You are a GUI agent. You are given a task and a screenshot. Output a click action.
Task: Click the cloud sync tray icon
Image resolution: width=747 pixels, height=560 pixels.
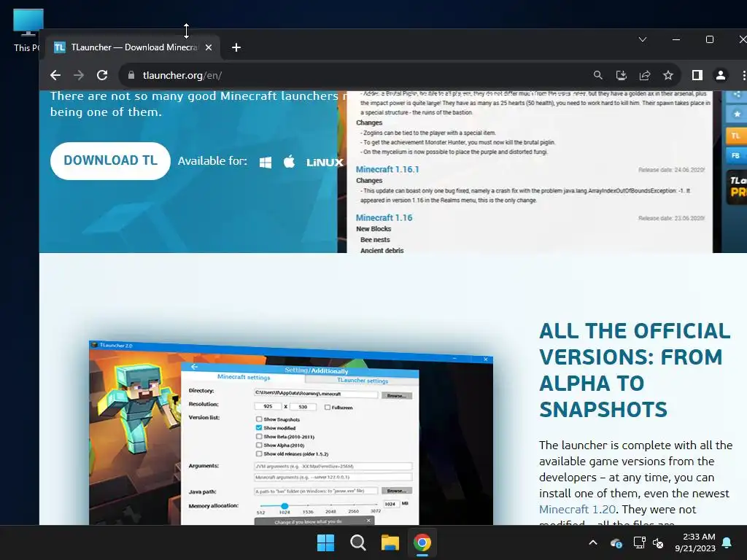tap(616, 542)
